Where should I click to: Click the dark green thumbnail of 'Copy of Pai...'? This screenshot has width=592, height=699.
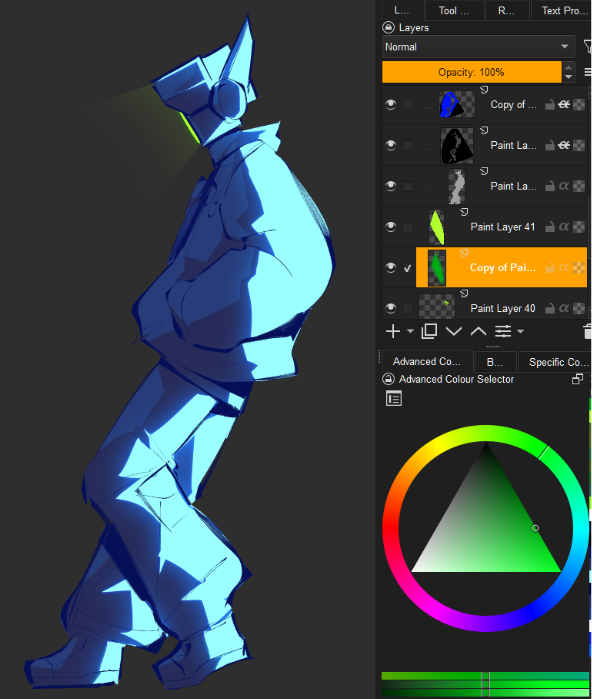[437, 267]
